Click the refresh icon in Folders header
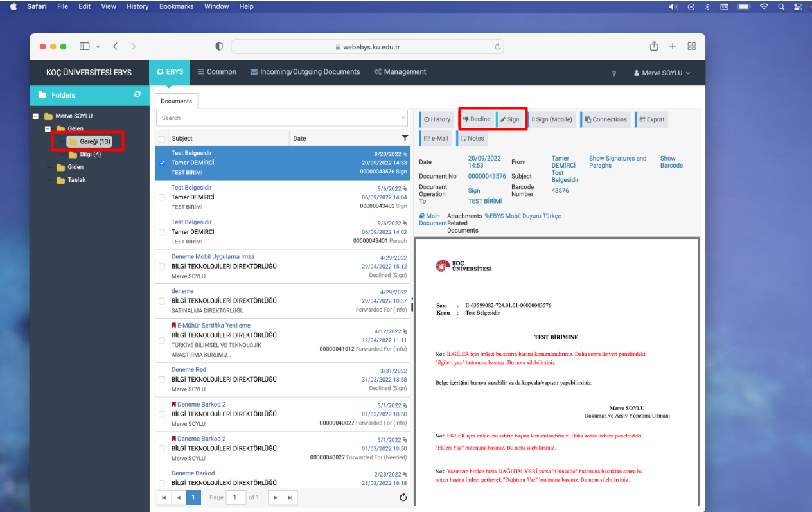The image size is (812, 512). click(137, 94)
